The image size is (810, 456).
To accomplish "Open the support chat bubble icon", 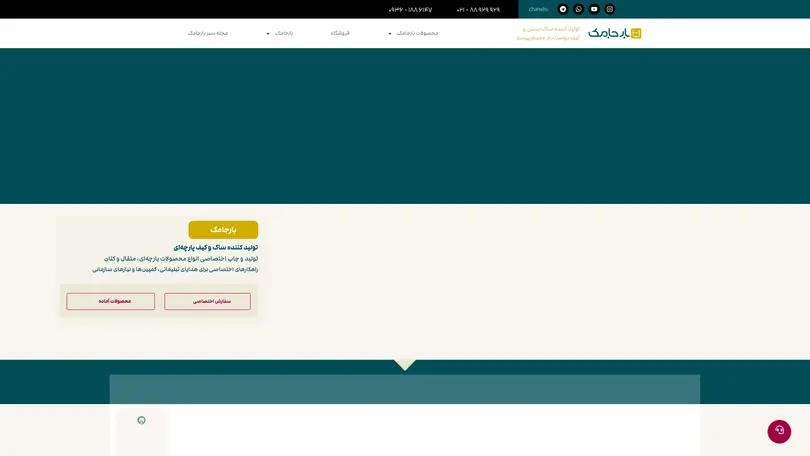I will tap(779, 431).
